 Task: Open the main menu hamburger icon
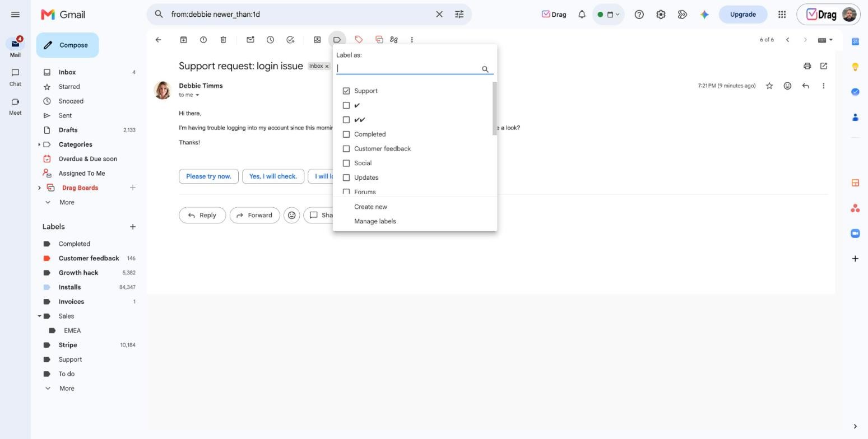coord(15,15)
